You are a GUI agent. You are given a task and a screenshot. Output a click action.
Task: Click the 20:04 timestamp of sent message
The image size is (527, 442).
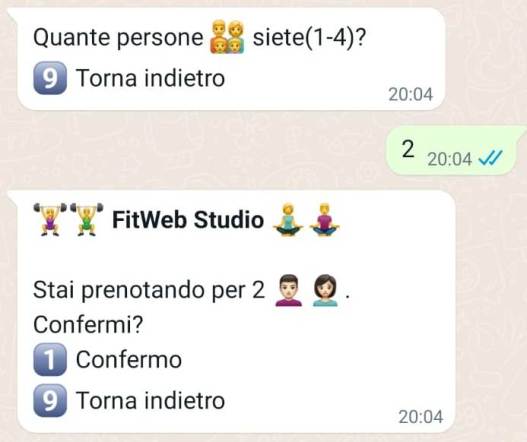coord(450,159)
